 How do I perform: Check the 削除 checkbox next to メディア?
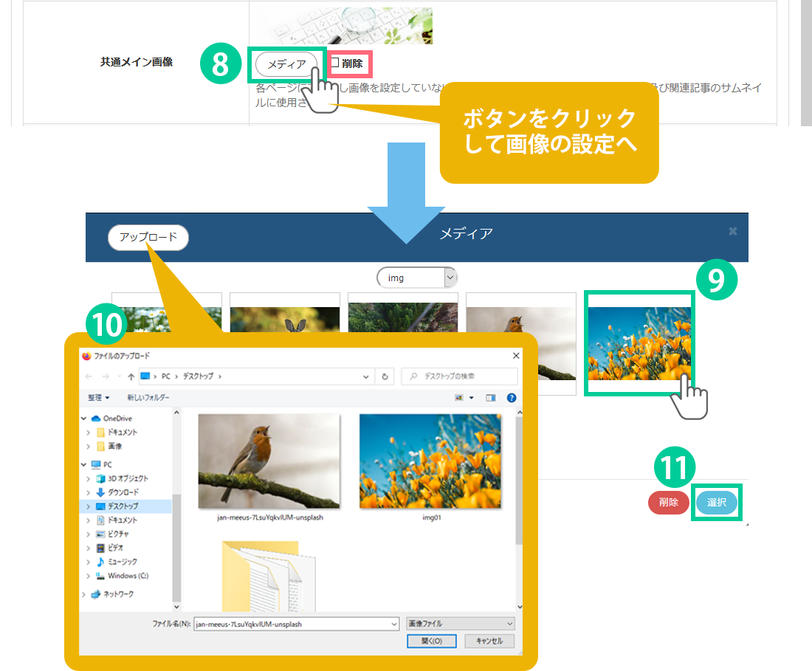(334, 63)
